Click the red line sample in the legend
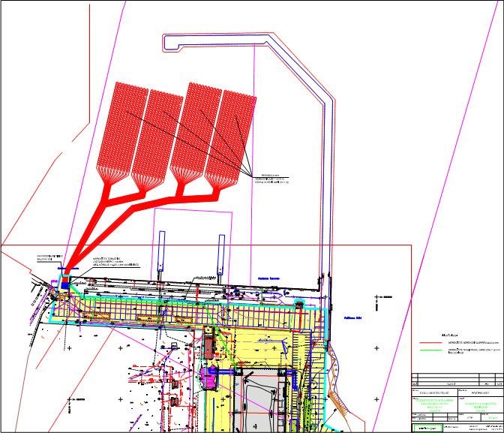This screenshot has height=433, width=504. (430, 343)
